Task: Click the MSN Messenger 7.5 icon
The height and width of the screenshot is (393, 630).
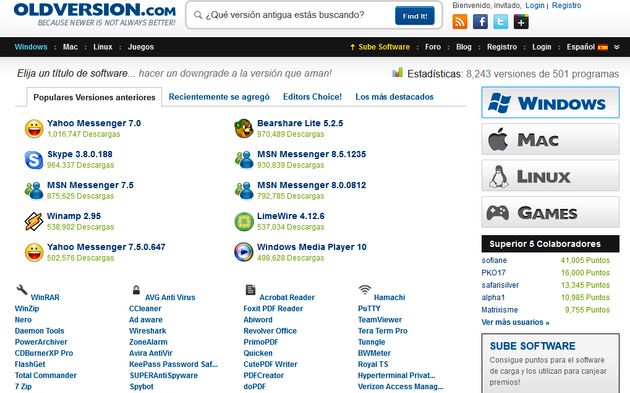Action: [x=34, y=190]
